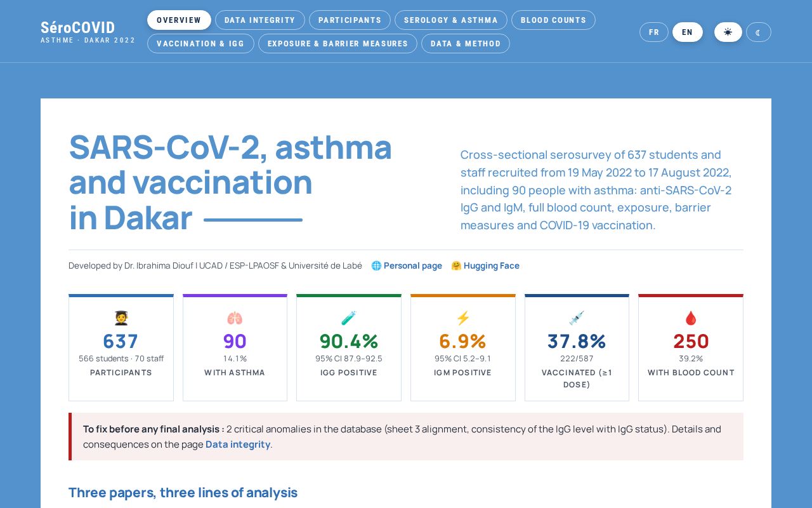Click the 90 with asthma value
This screenshot has height=508, width=812.
pos(235,341)
